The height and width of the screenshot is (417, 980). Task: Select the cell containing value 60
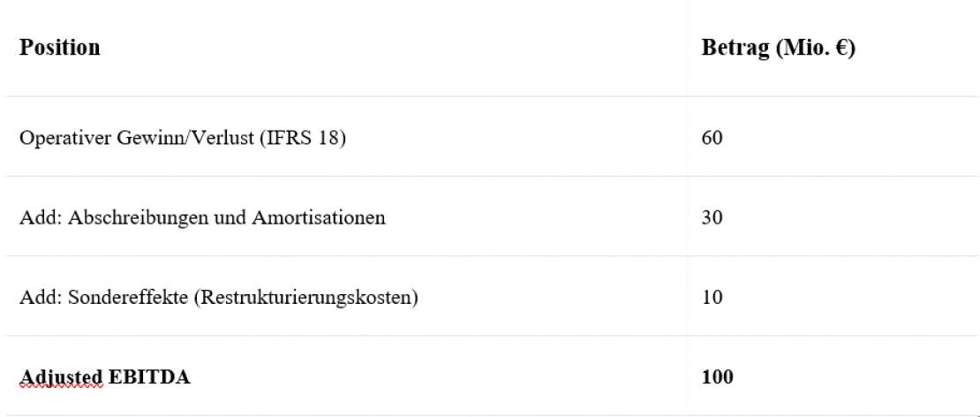click(712, 139)
